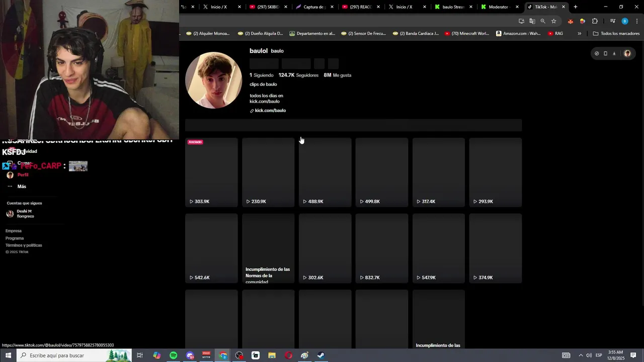Open the video with 499.8K views
644x362 pixels.
[x=382, y=172]
